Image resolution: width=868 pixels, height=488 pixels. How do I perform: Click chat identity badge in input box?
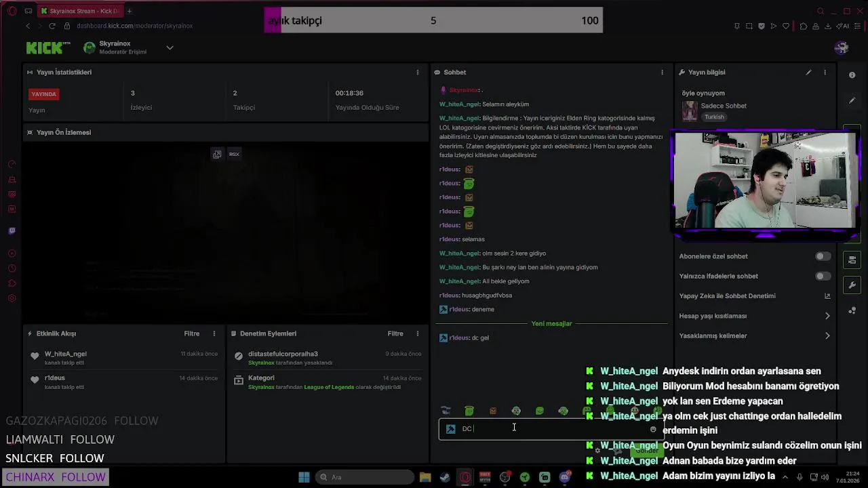[451, 428]
